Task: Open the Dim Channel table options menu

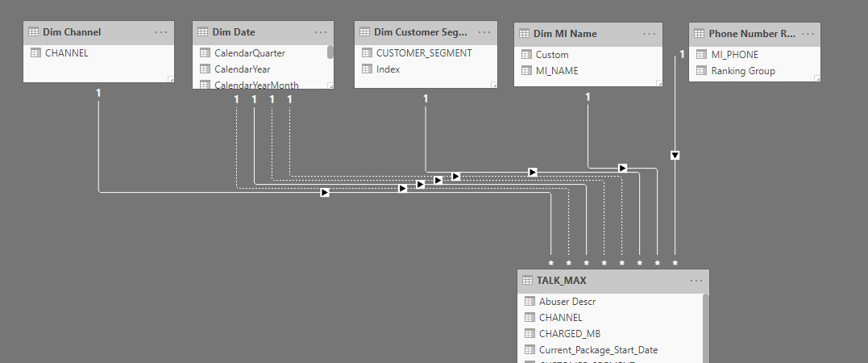Action: coord(161,32)
